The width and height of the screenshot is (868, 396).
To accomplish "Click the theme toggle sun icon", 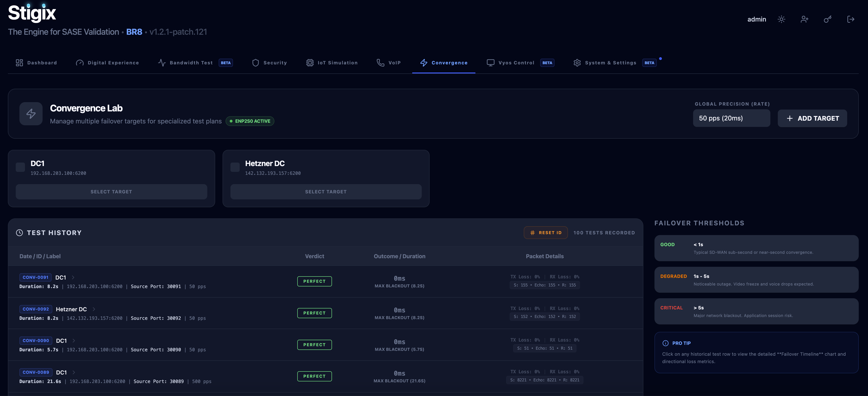I will 781,19.
